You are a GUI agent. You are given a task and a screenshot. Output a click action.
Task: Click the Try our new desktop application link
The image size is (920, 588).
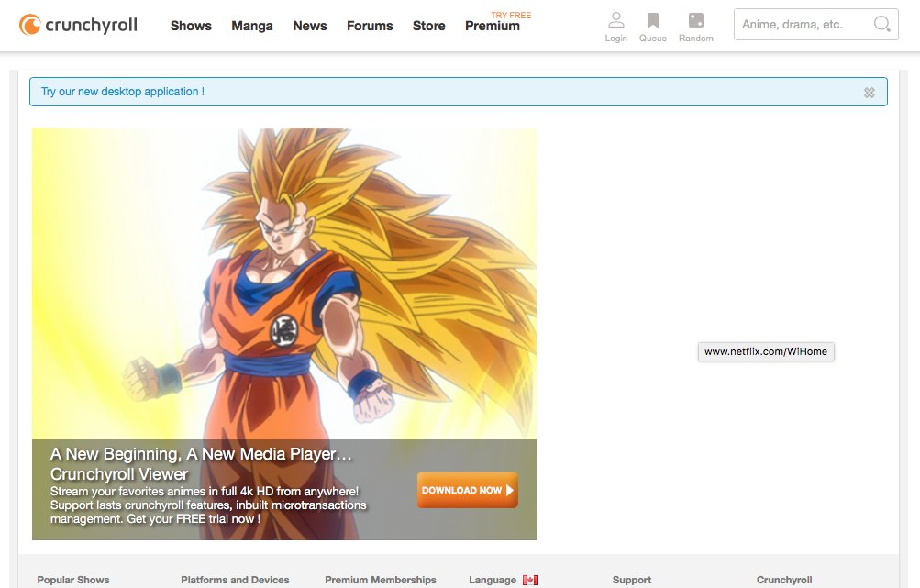pos(123,92)
